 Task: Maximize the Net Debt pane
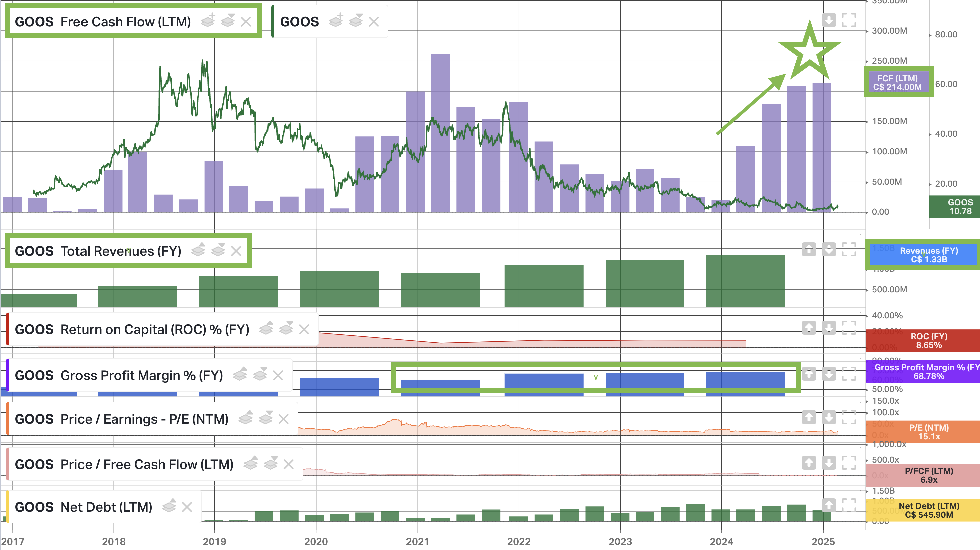[x=849, y=505]
